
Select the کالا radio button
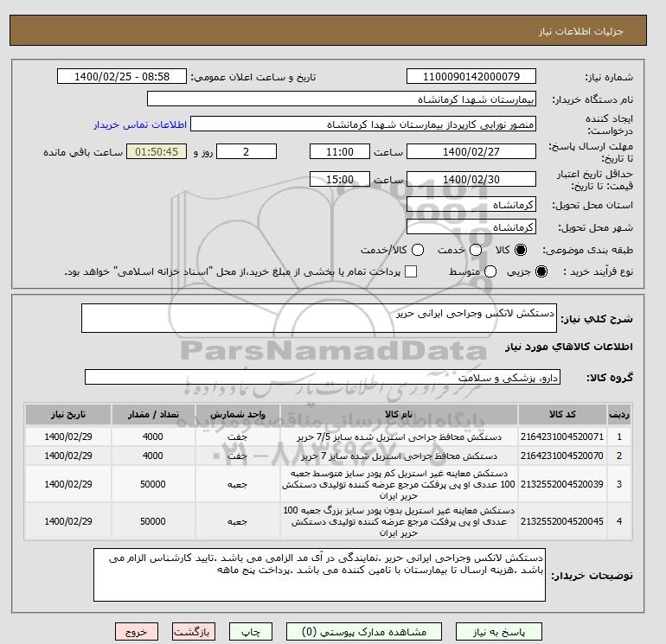(521, 250)
